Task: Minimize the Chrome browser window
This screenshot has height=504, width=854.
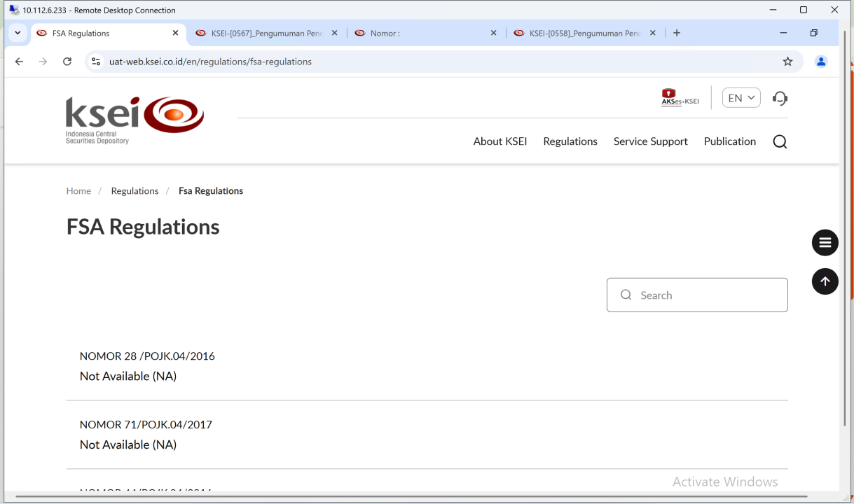Action: [x=783, y=33]
